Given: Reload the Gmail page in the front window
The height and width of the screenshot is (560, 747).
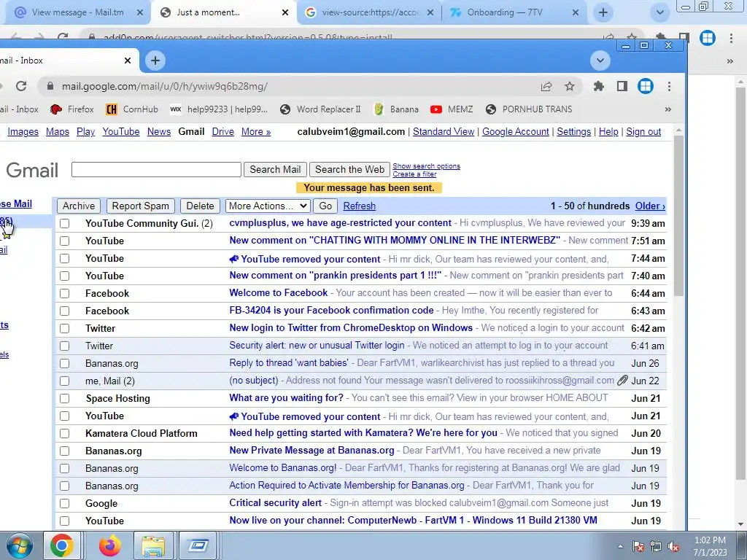Looking at the screenshot, I should point(21,86).
